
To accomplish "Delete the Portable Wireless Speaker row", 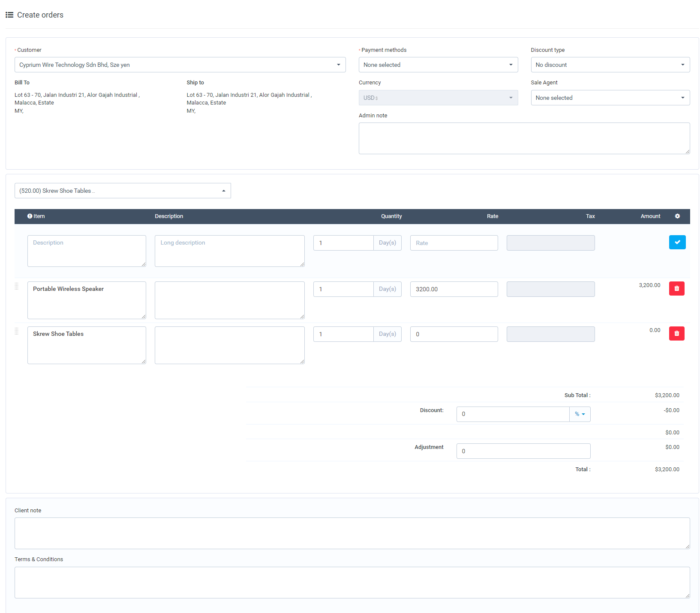I will (677, 288).
